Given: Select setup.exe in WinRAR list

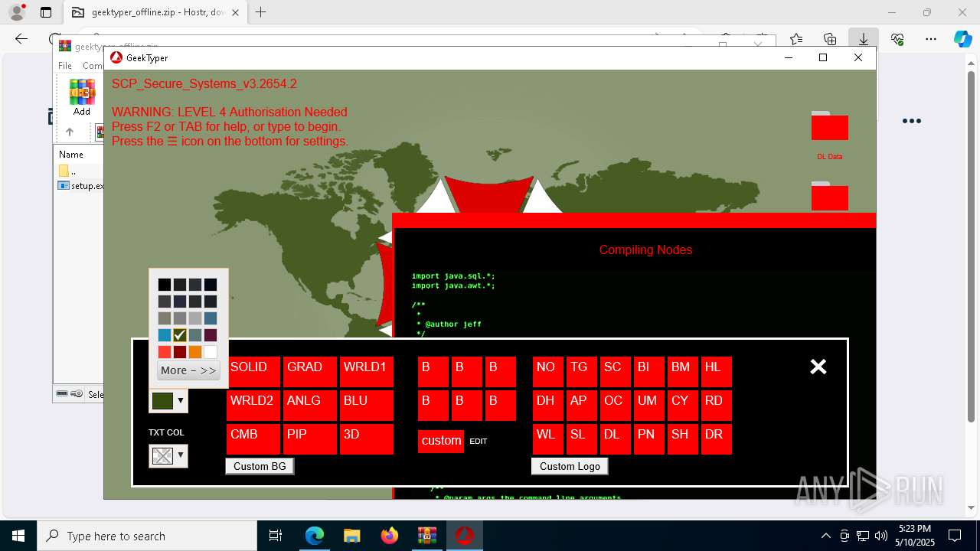Looking at the screenshot, I should 81,185.
